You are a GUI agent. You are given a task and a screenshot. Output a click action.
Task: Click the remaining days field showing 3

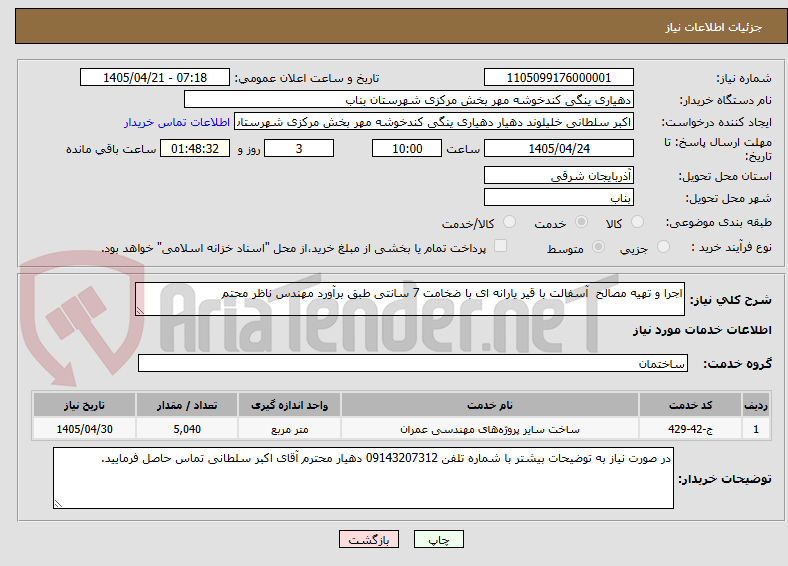click(x=299, y=148)
